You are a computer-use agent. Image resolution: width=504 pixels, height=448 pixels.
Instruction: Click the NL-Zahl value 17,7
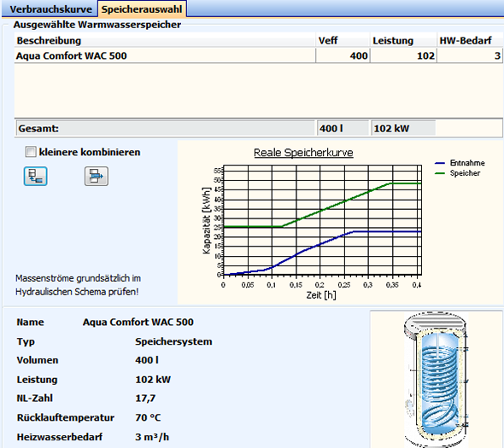pyautogui.click(x=145, y=399)
